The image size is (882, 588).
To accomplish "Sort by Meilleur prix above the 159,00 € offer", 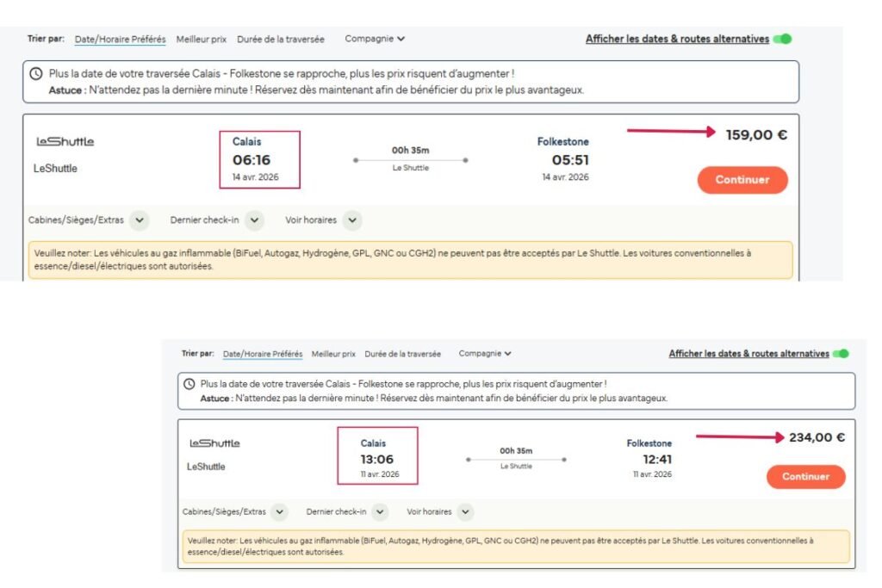I will (202, 40).
